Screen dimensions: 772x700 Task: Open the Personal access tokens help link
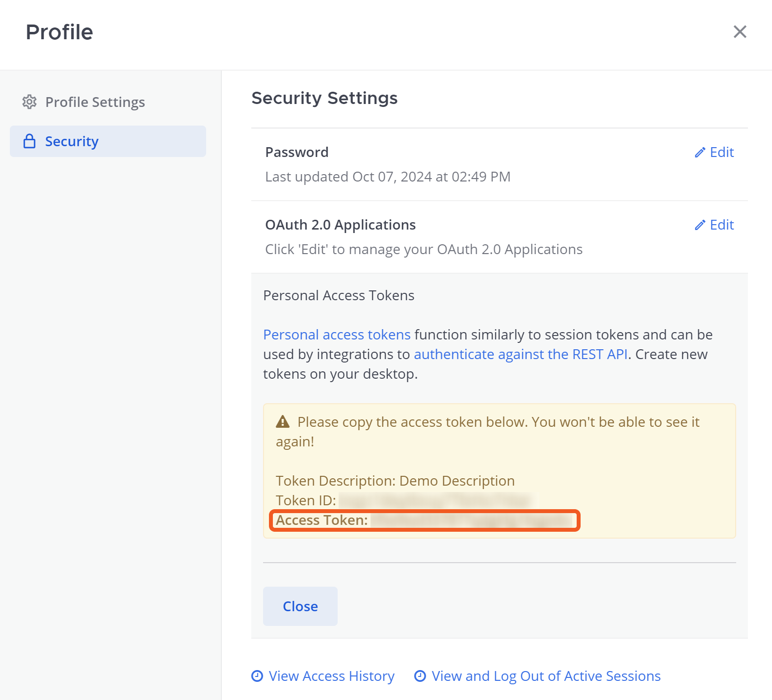[337, 335]
